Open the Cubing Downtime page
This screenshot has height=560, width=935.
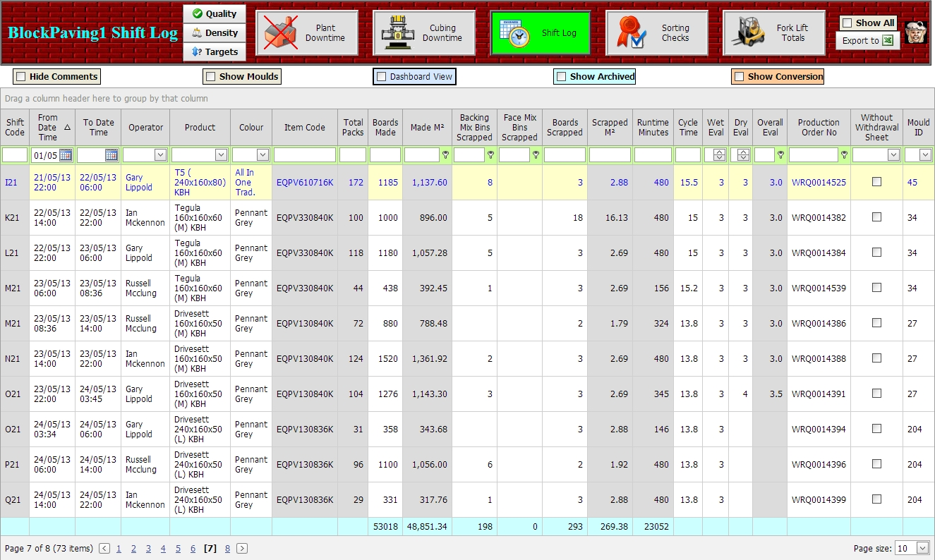(x=424, y=33)
